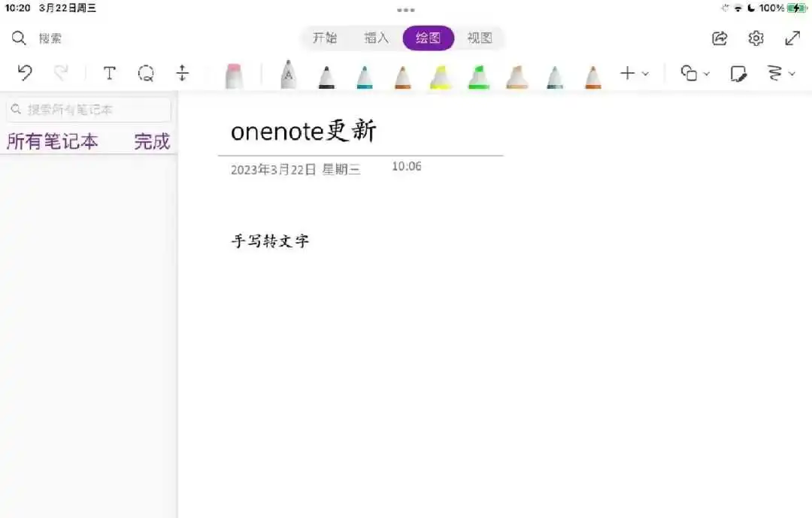Tap the 10:20 status bar clock
Screen dimensions: 812x518
click(17, 8)
